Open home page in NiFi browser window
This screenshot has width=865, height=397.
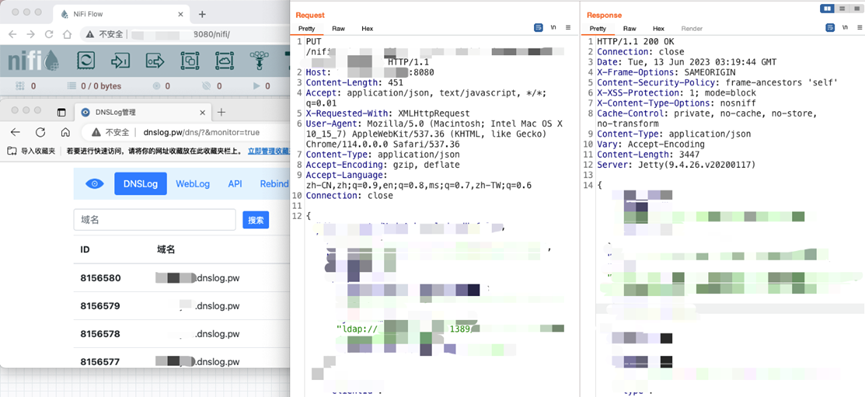click(x=67, y=34)
